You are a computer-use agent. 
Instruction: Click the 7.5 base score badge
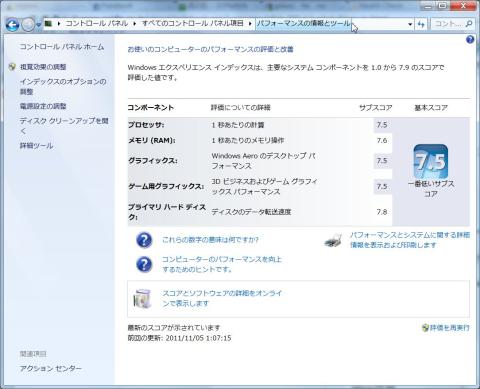[x=431, y=161]
